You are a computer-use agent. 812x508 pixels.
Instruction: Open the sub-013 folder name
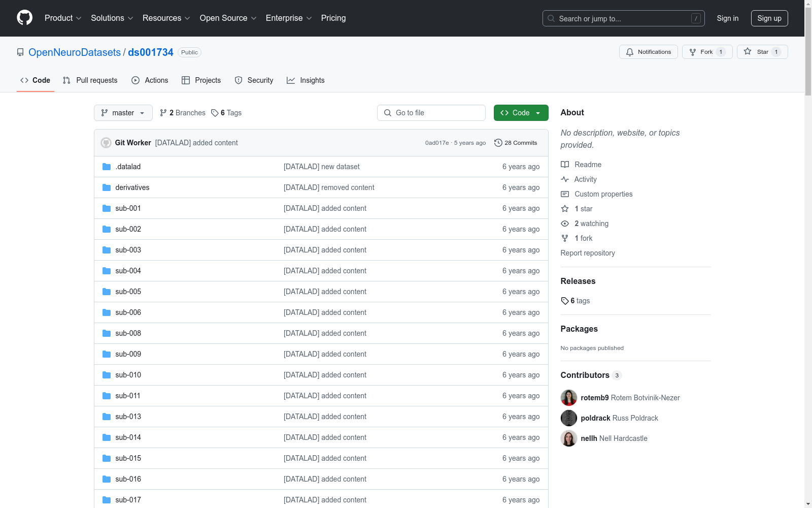(128, 417)
